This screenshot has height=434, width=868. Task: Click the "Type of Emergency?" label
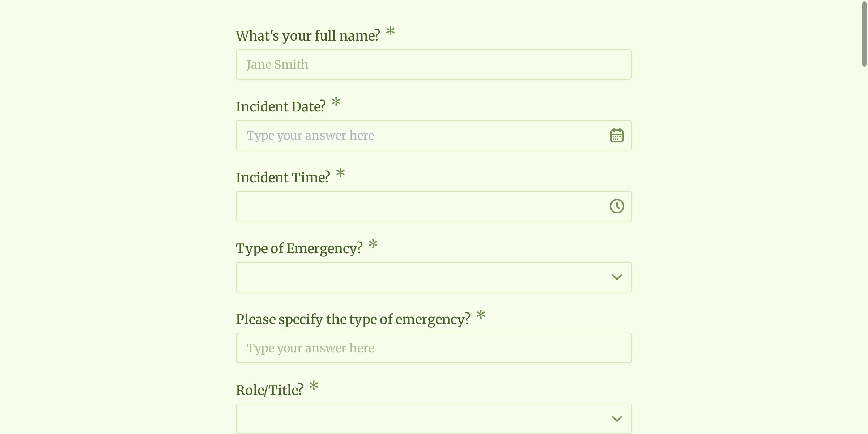[x=299, y=248]
